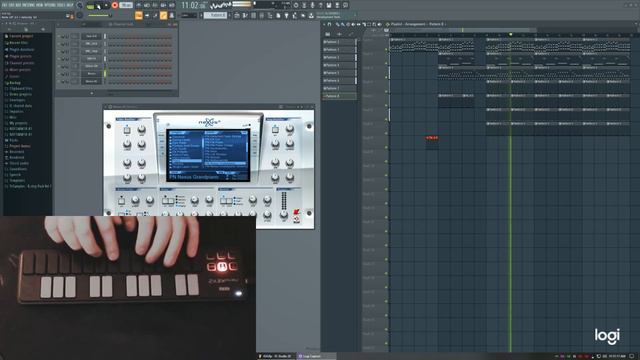The height and width of the screenshot is (360, 640).
Task: Expand Current project in the browser
Action: pos(21,36)
